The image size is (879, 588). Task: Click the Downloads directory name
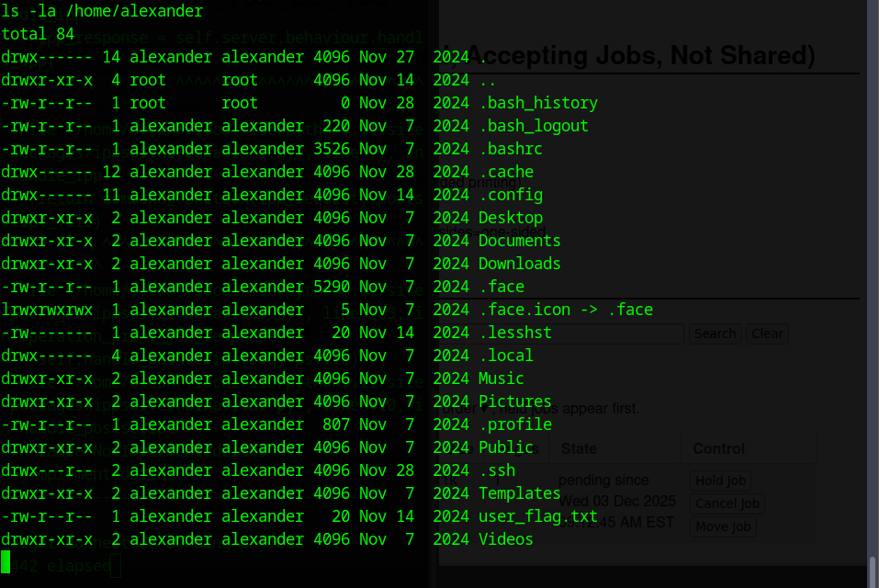point(519,264)
